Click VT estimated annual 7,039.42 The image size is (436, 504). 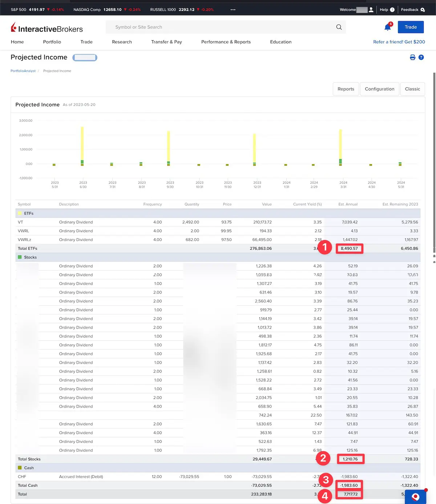(350, 222)
